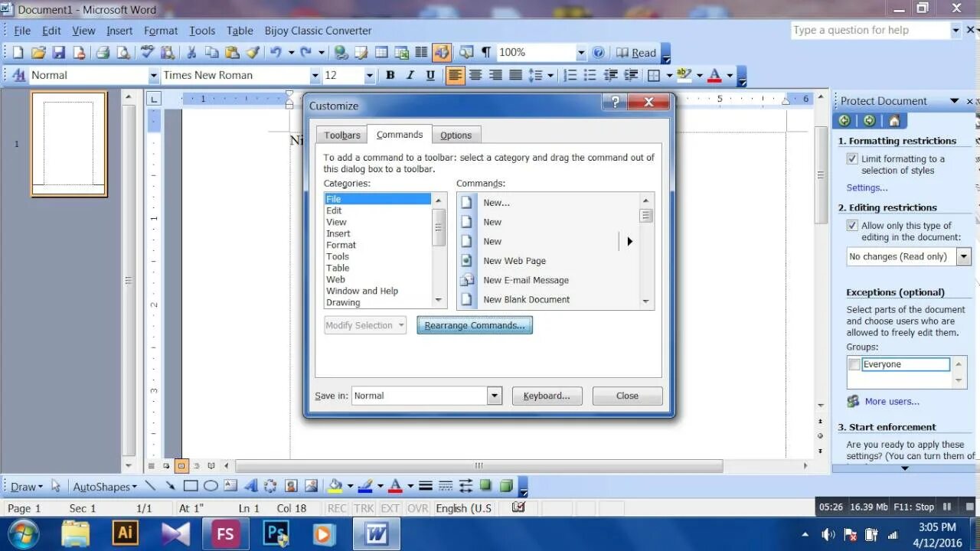Open the Insert menu
Screen dimensions: 980x551
tap(119, 31)
